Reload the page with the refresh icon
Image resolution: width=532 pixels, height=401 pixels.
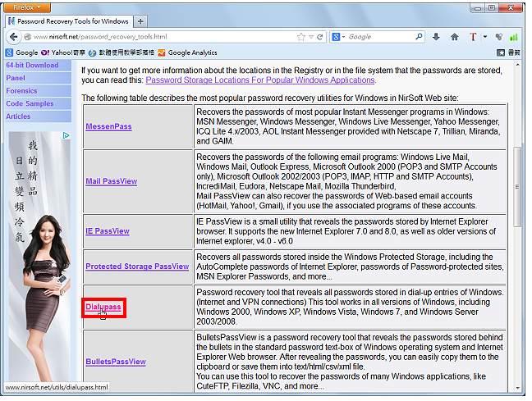coord(319,37)
